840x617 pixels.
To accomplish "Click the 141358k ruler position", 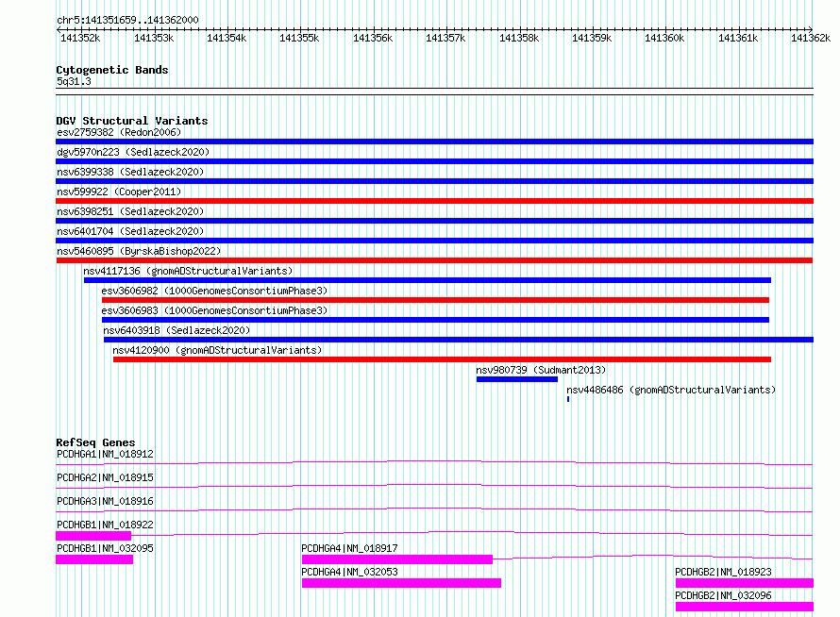I will [x=519, y=38].
